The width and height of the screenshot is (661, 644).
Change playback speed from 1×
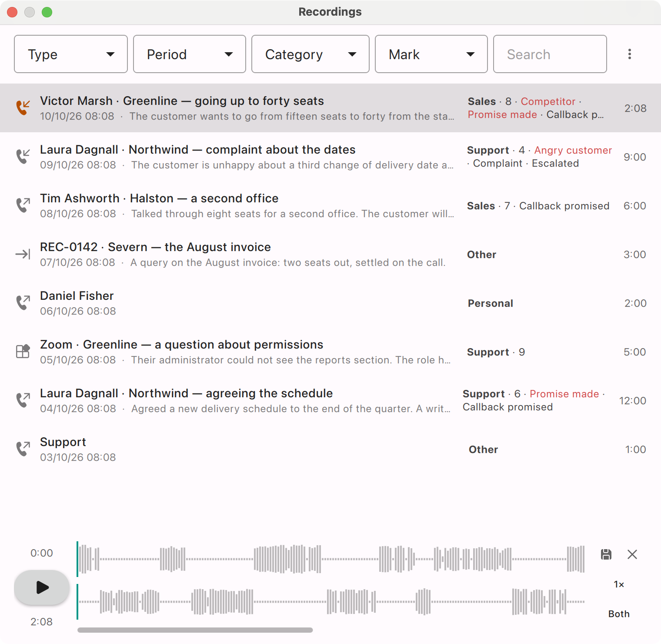tap(619, 584)
